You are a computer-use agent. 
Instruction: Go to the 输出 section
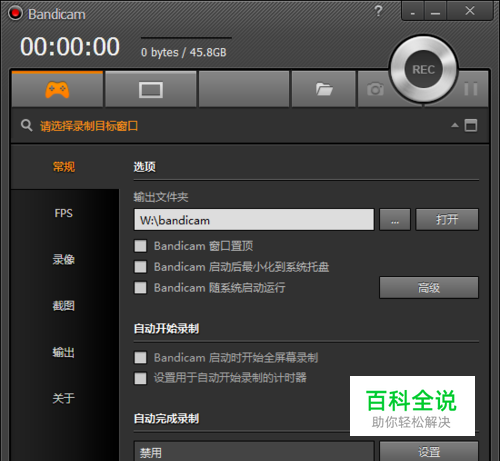coord(64,352)
